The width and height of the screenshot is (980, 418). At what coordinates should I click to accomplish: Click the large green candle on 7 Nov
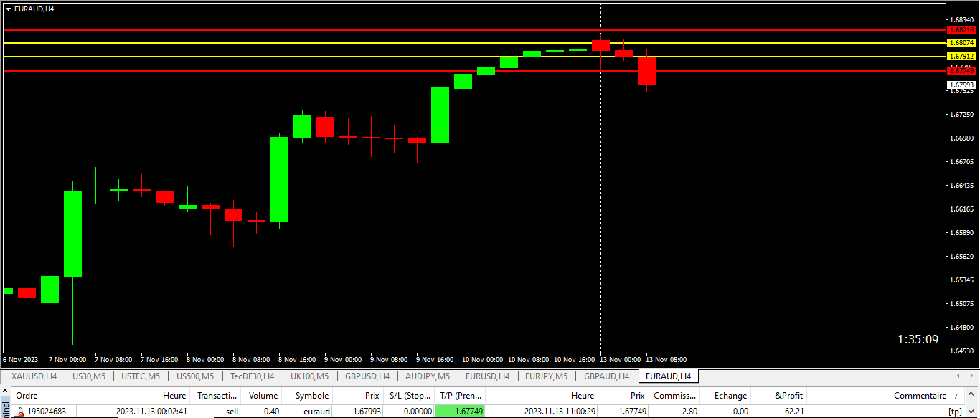coord(72,233)
